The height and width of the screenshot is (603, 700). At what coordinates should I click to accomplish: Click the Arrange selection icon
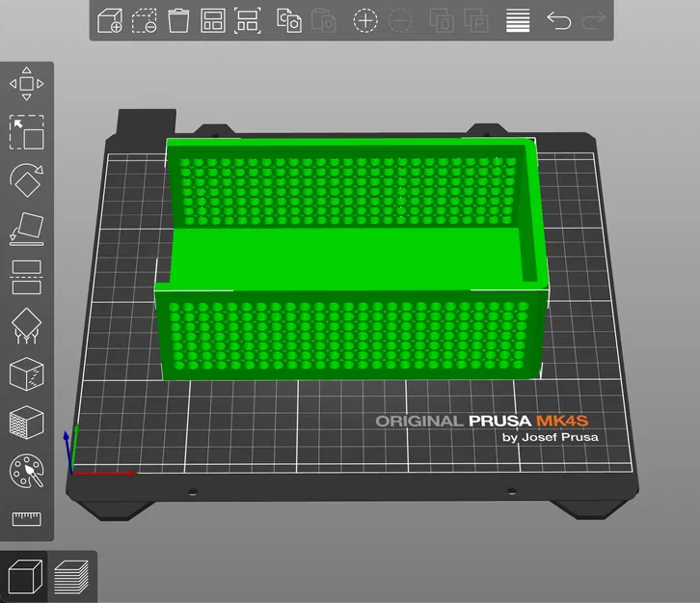coord(248,20)
